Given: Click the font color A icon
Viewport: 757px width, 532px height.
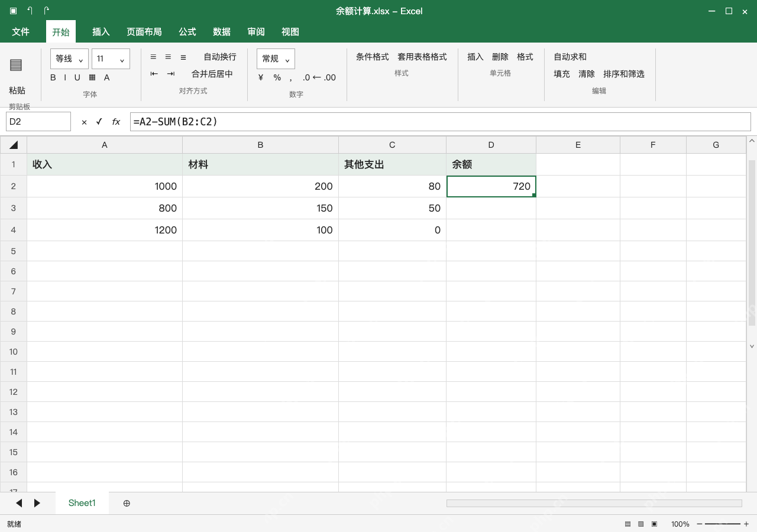Looking at the screenshot, I should tap(107, 77).
